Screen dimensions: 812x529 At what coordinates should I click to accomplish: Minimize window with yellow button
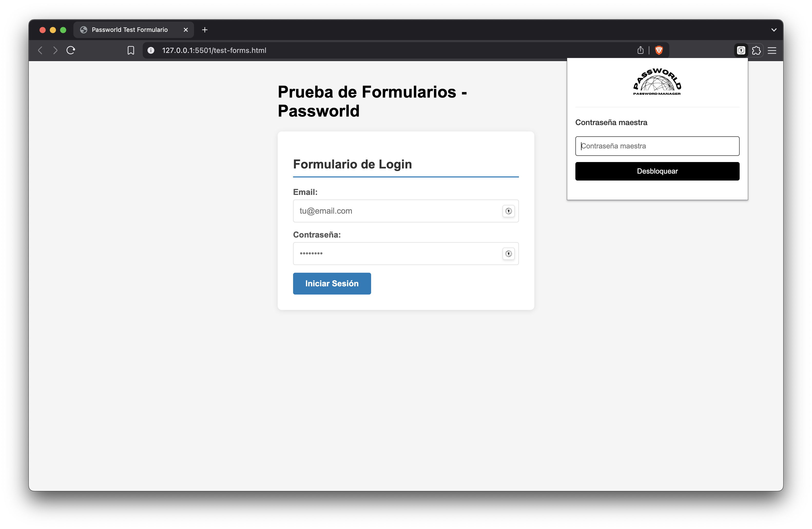point(53,30)
